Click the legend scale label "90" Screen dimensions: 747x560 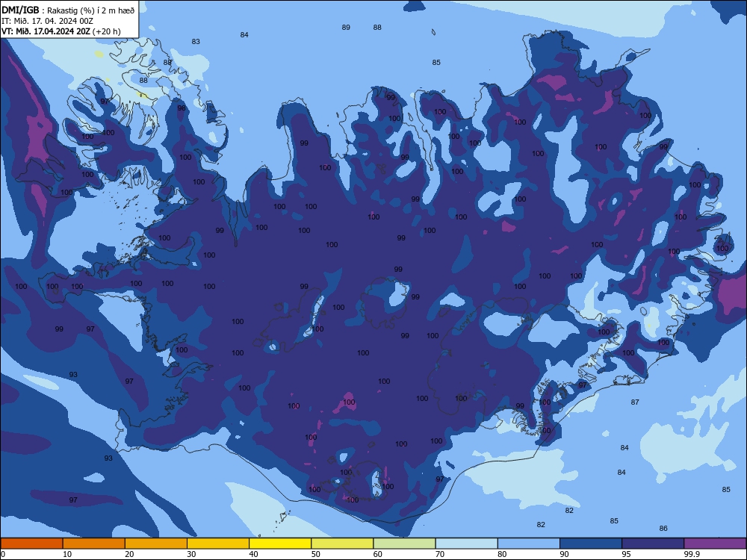565,554
